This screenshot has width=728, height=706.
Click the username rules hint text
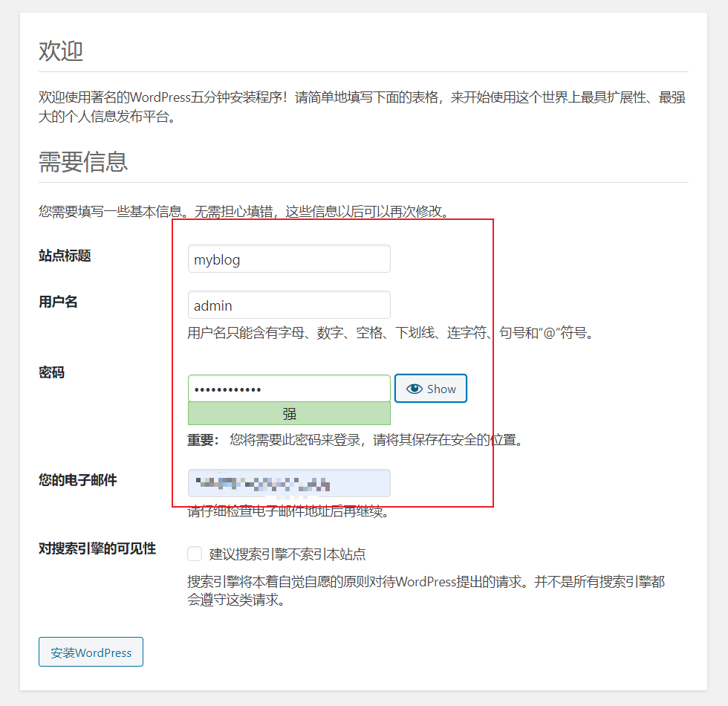click(x=391, y=333)
